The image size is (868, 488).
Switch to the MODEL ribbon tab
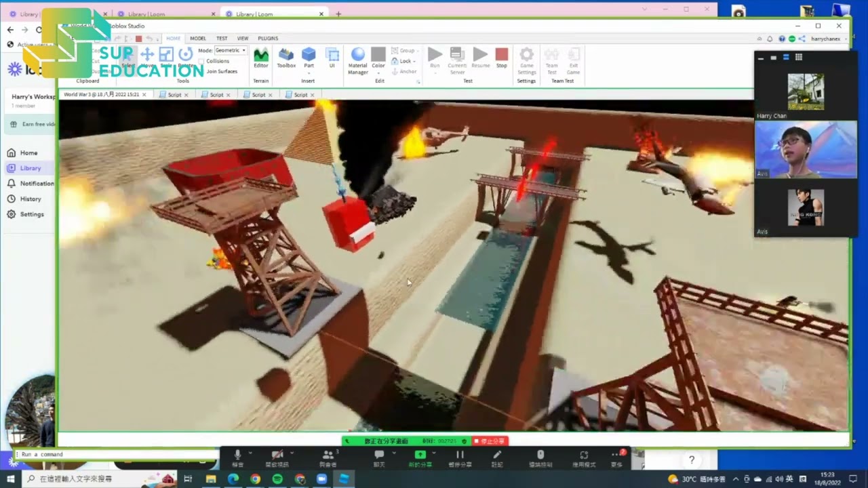[x=198, y=39]
